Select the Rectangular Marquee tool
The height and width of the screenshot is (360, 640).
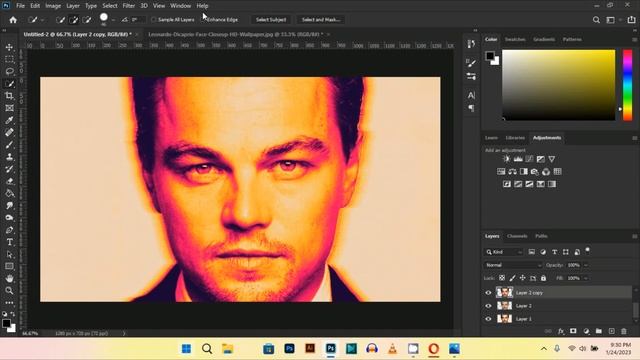[9, 60]
